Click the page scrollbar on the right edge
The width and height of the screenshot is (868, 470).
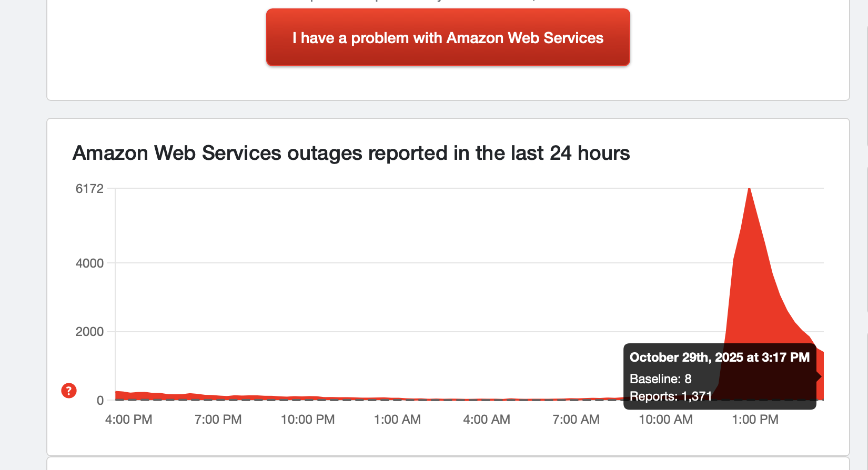(x=865, y=210)
